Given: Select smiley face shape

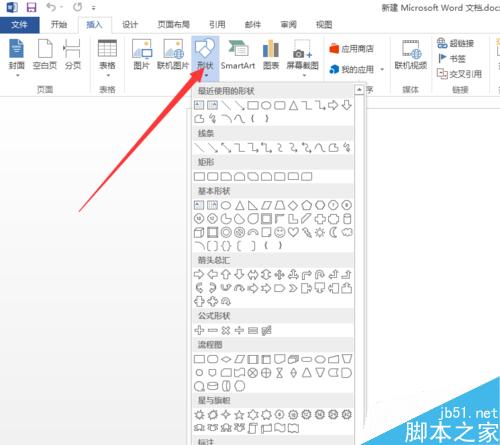Looking at the screenshot, I should point(280,232).
